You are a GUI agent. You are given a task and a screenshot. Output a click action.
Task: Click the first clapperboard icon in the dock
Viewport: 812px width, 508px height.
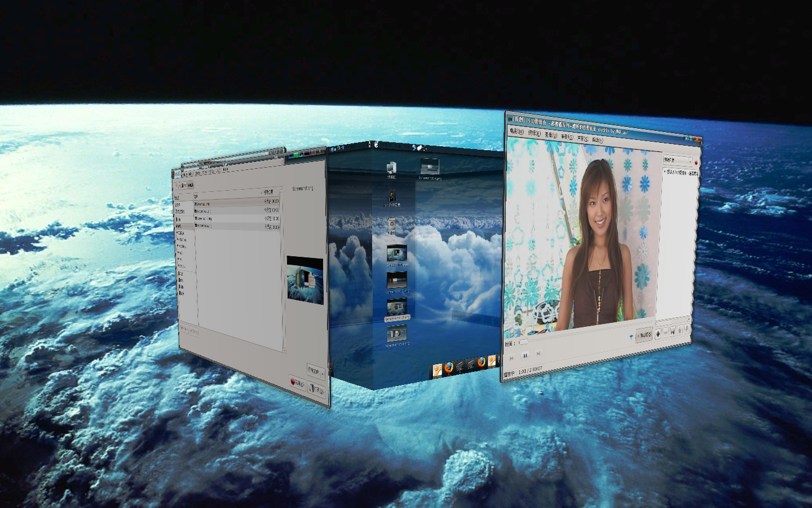(460, 366)
